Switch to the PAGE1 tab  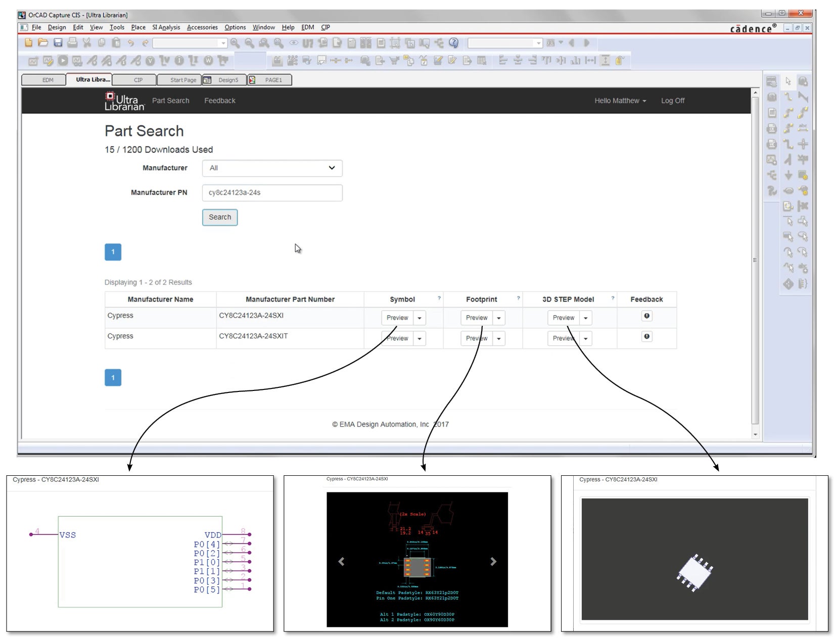pyautogui.click(x=270, y=80)
